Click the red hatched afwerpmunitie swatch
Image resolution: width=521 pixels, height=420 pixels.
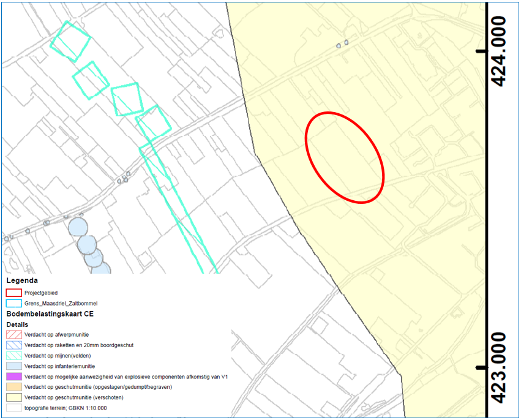click(14, 335)
